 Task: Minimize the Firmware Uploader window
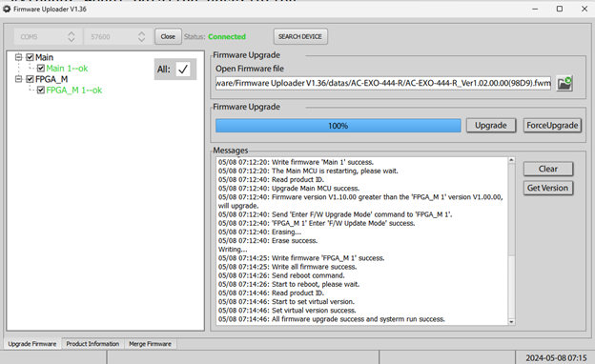(x=535, y=9)
